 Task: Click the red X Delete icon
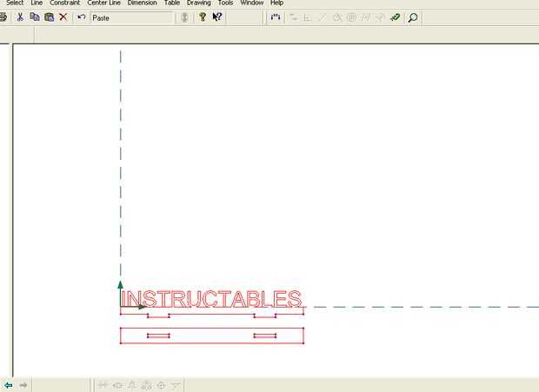(x=63, y=17)
